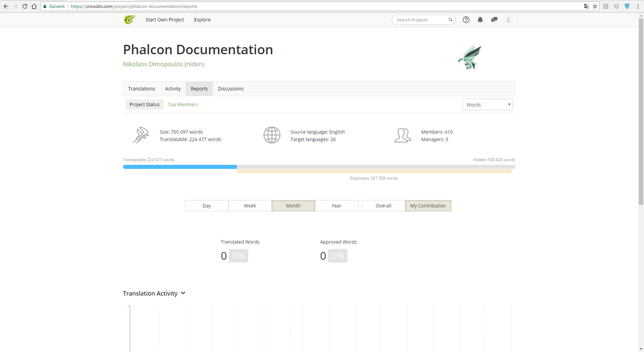
Task: Click 'Translatable: 224 477 words' stat text
Action: click(190, 139)
